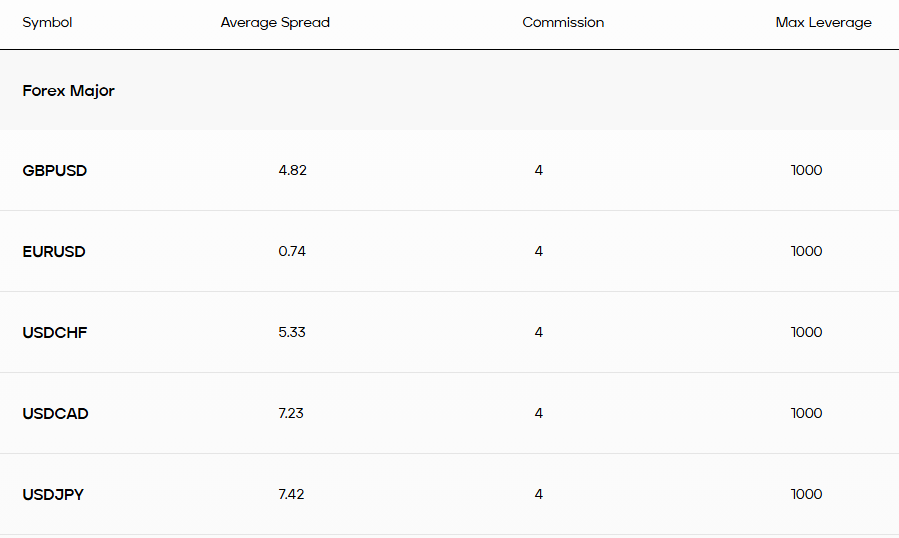Select the USDCHF symbol
The image size is (899, 538).
tap(55, 333)
